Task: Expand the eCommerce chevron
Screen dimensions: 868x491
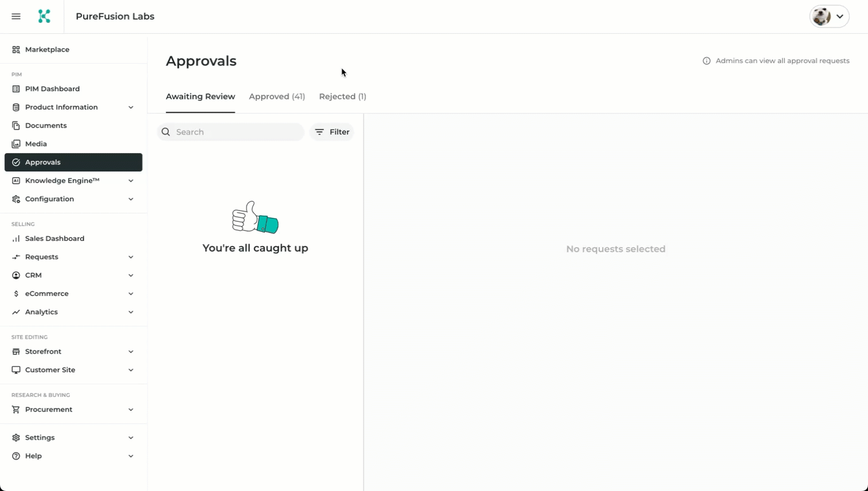Action: pyautogui.click(x=131, y=294)
